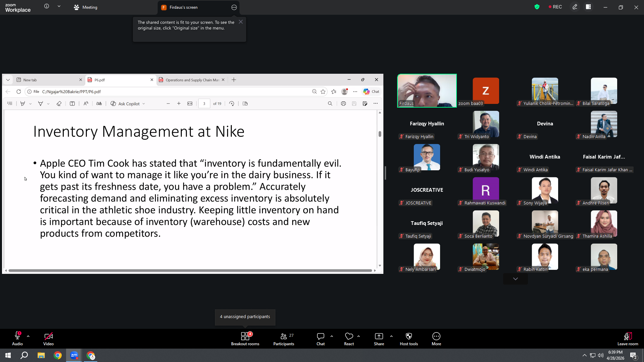
Task: Open the meeting information icon
Action: [x=47, y=6]
